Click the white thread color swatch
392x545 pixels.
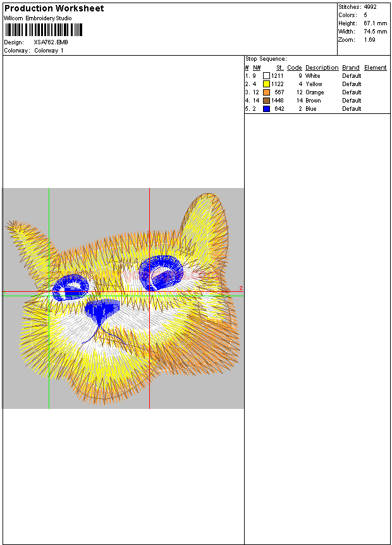pyautogui.click(x=266, y=76)
